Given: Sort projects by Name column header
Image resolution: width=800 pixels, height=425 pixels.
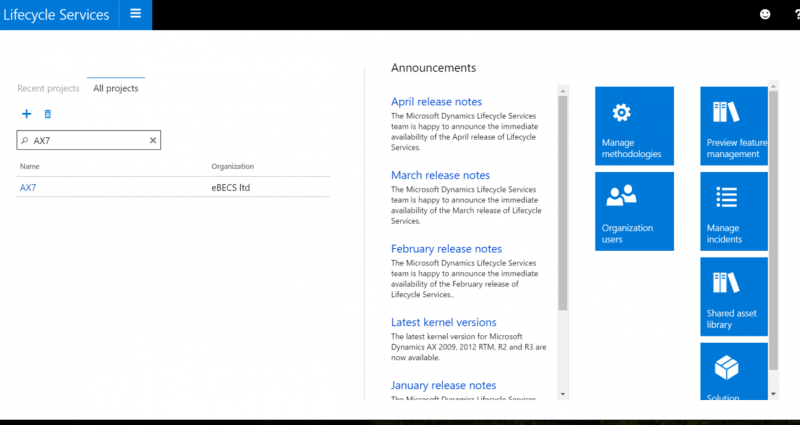Looking at the screenshot, I should pyautogui.click(x=30, y=166).
